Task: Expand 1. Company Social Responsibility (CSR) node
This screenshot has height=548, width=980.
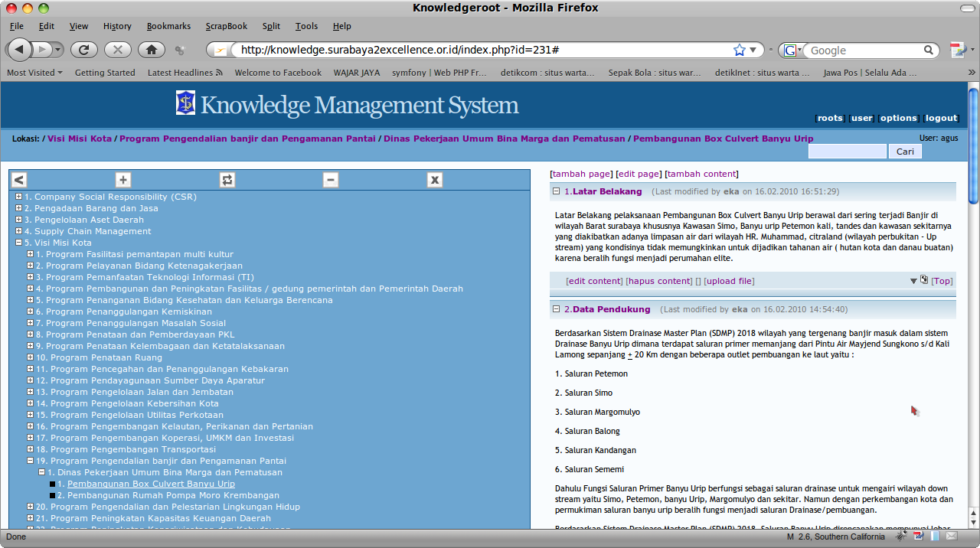Action: click(x=18, y=197)
